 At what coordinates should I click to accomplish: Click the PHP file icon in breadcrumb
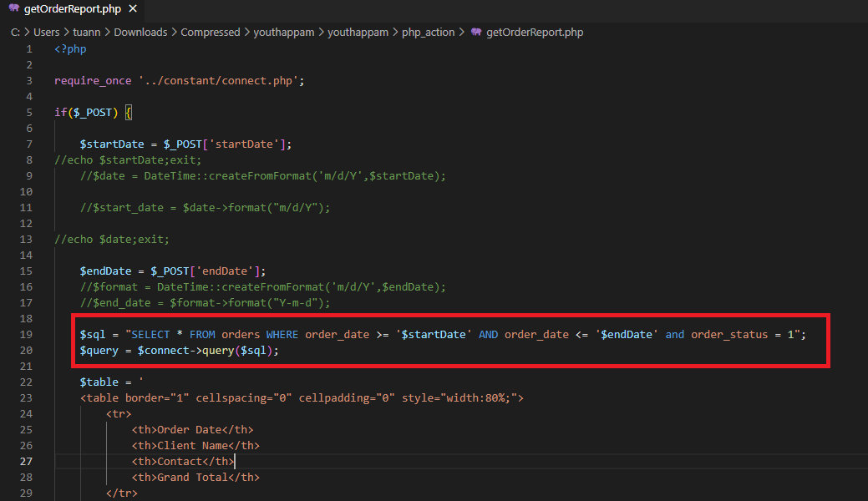tap(476, 32)
